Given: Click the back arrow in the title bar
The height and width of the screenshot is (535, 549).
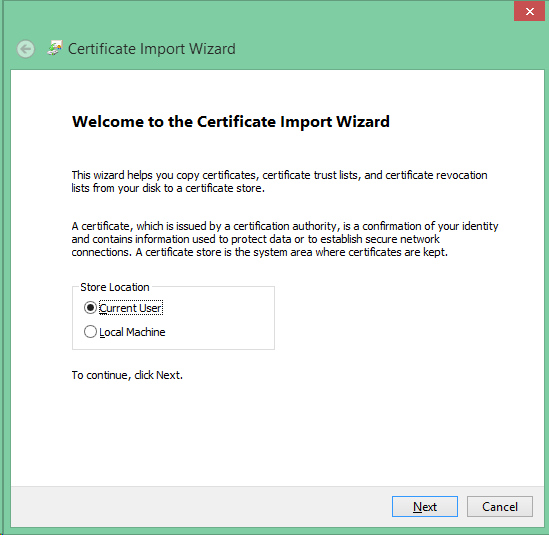Looking at the screenshot, I should click(x=26, y=49).
